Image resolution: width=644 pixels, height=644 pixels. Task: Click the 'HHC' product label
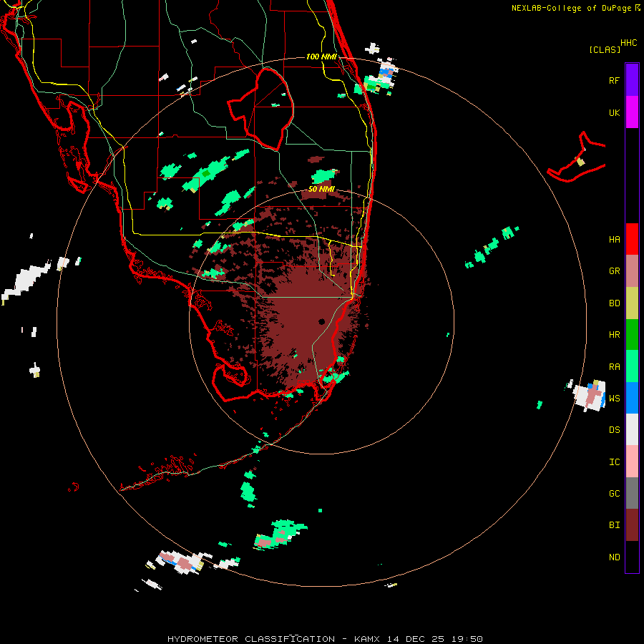pyautogui.click(x=628, y=43)
